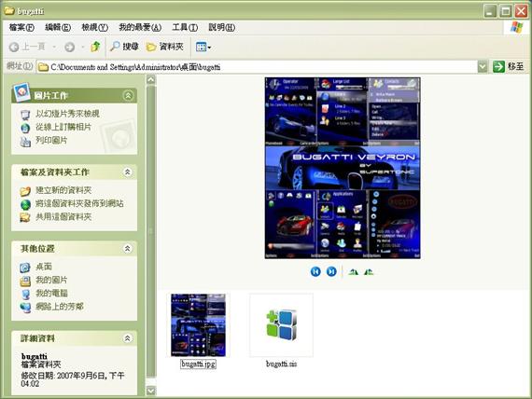Click the Forward navigation arrow
The width and height of the screenshot is (532, 399).
coord(70,47)
